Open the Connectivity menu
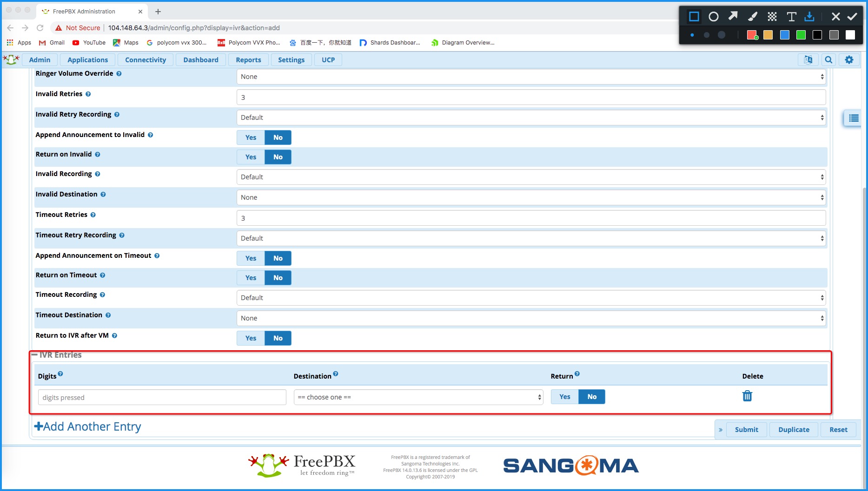Screen dimensions: 868x491 (x=145, y=60)
